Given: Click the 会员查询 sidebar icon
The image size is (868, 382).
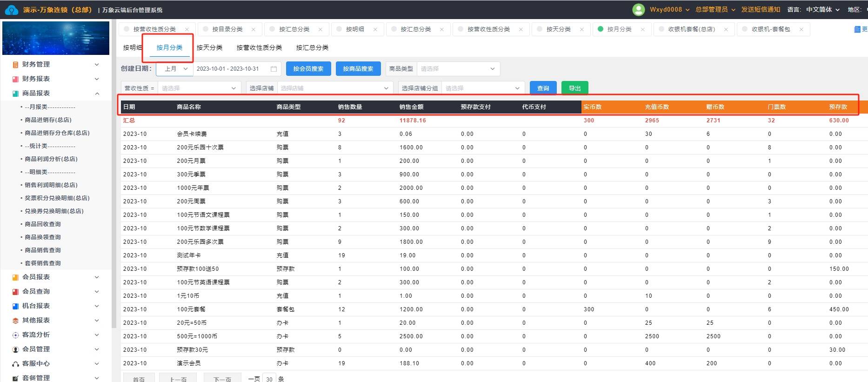Looking at the screenshot, I should click(15, 292).
